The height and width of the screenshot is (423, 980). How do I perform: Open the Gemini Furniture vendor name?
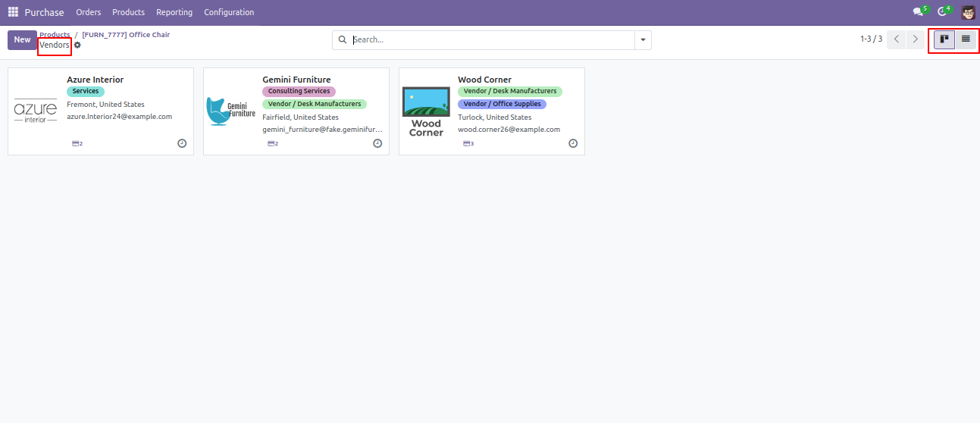point(296,80)
